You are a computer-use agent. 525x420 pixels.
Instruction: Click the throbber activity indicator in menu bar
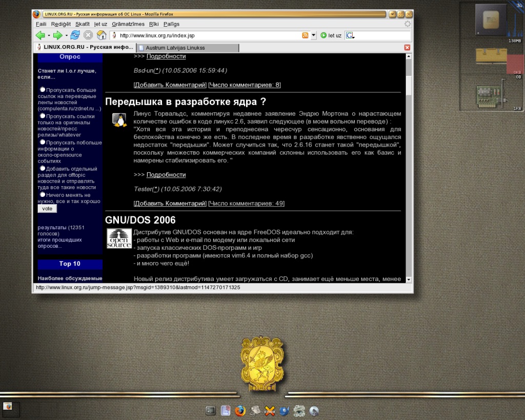click(408, 24)
